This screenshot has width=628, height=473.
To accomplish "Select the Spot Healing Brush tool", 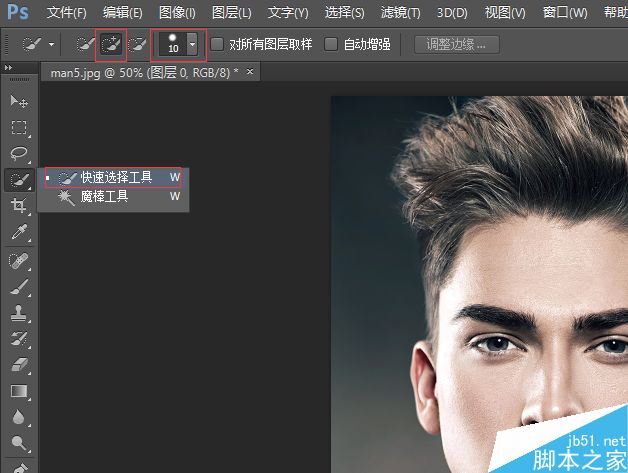I will tap(18, 261).
